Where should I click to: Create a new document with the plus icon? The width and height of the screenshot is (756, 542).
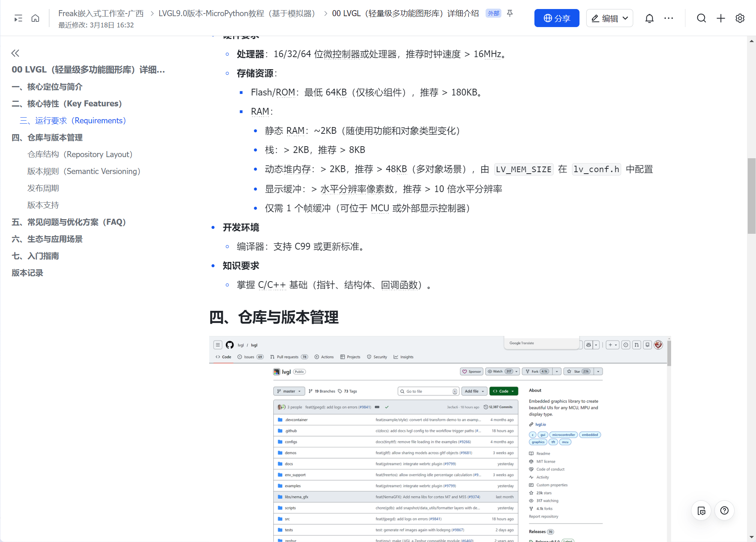[x=721, y=18]
